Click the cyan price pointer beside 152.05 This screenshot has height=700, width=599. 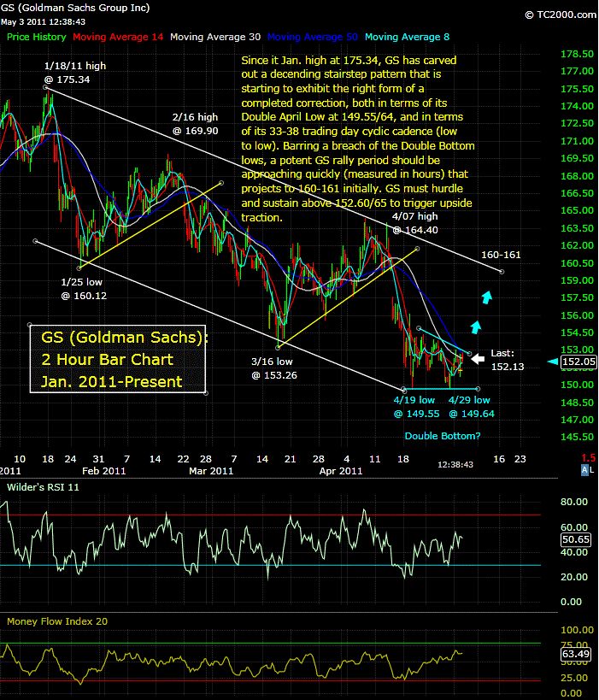tap(553, 362)
